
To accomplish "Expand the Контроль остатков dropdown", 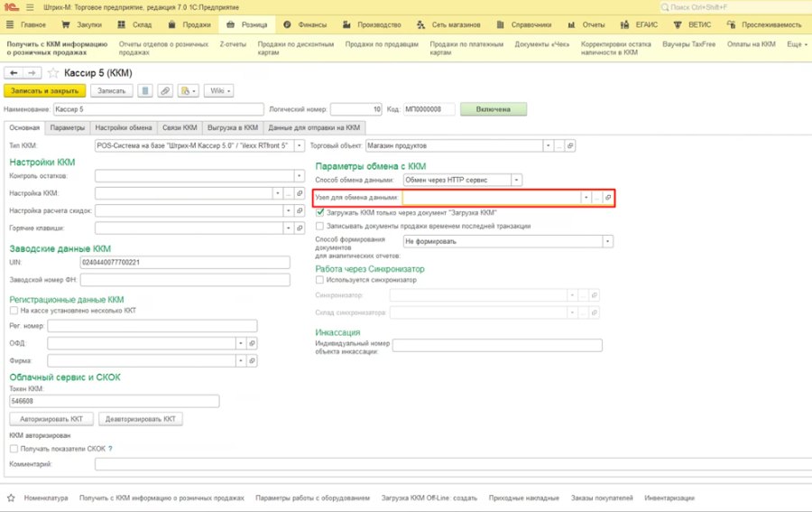I will 300,176.
